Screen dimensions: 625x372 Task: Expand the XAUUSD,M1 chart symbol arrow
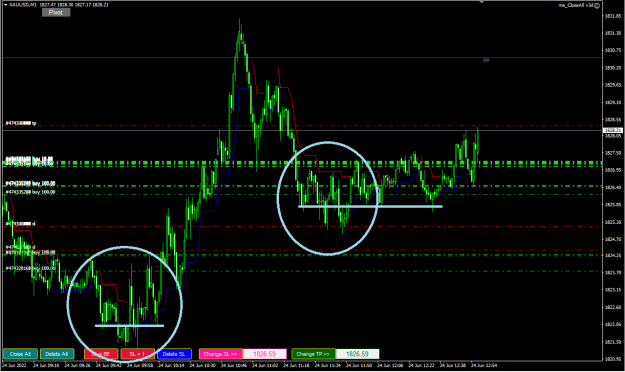coord(6,5)
